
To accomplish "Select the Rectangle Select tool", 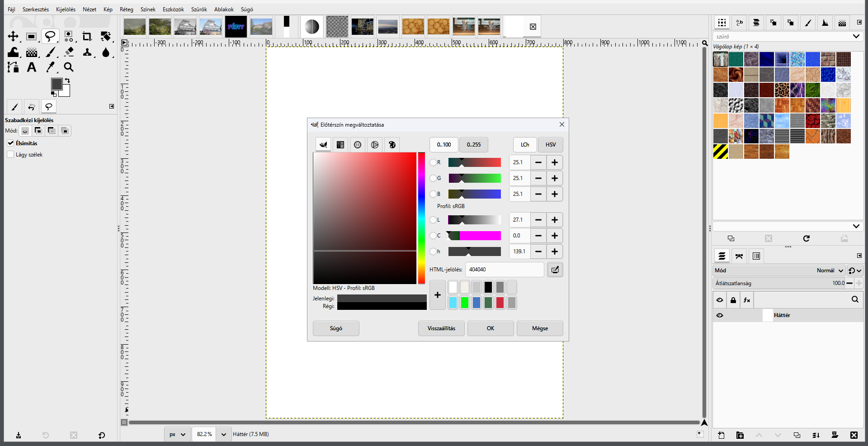I will [x=31, y=37].
